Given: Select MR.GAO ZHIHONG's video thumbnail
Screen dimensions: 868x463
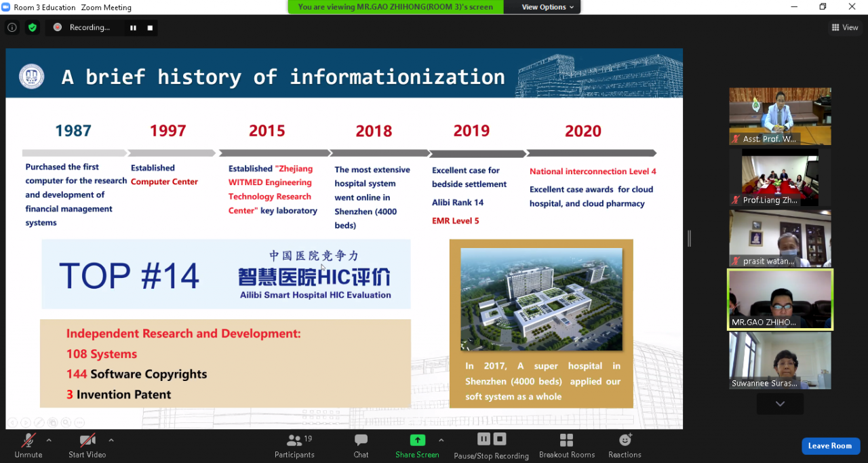Looking at the screenshot, I should click(x=780, y=299).
